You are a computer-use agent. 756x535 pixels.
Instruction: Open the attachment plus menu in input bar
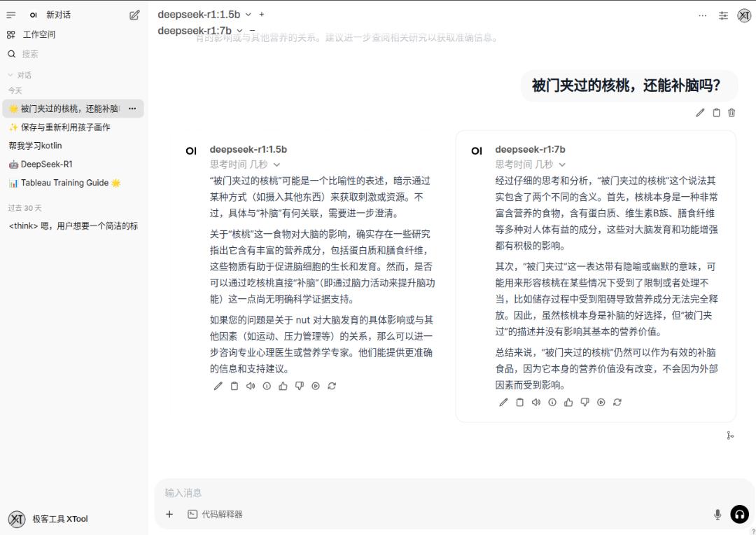(x=169, y=514)
